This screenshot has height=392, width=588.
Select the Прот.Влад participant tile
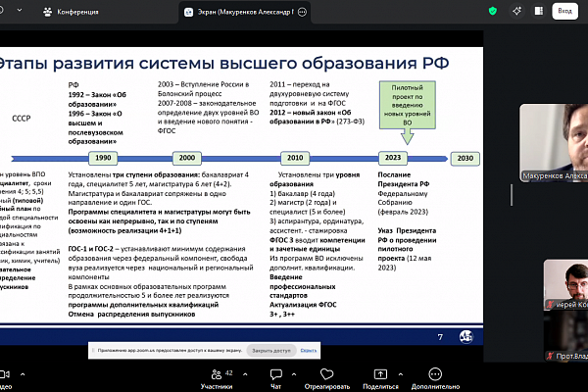(x=565, y=336)
